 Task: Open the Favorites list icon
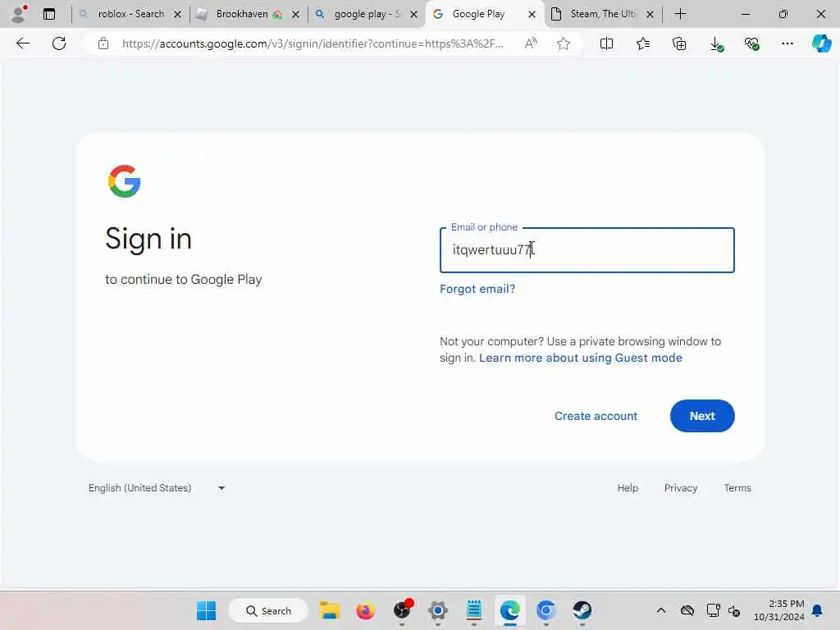click(643, 43)
